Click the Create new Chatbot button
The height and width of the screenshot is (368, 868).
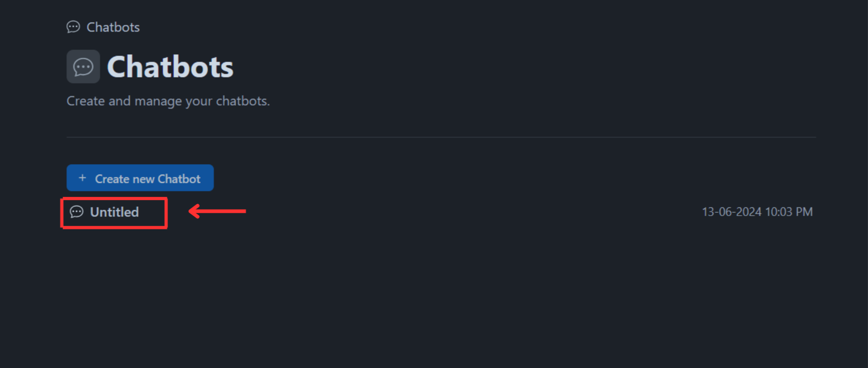[140, 178]
